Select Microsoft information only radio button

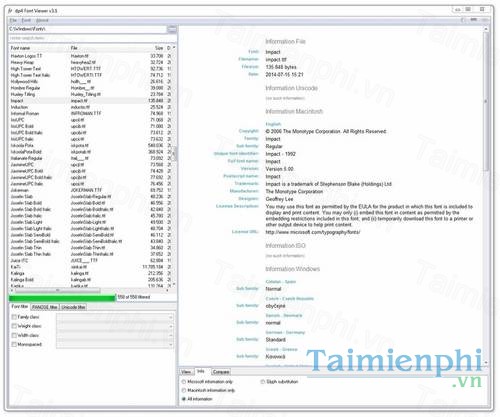pyautogui.click(x=184, y=382)
